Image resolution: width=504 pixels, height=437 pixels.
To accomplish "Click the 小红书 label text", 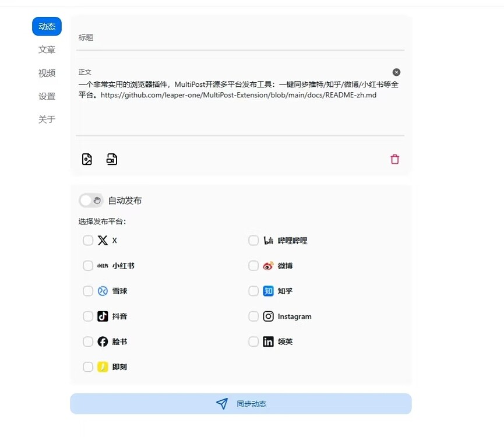I will coord(124,266).
